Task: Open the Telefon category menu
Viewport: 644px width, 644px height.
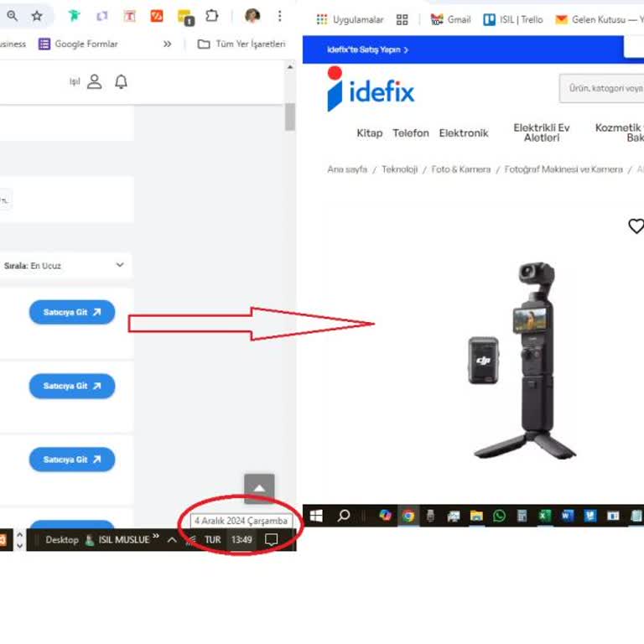Action: (411, 133)
